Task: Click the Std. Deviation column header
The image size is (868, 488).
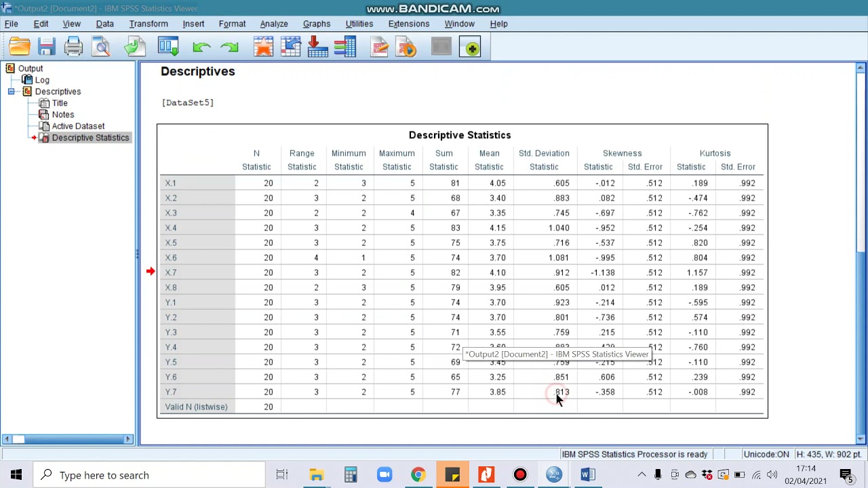Action: pyautogui.click(x=544, y=153)
